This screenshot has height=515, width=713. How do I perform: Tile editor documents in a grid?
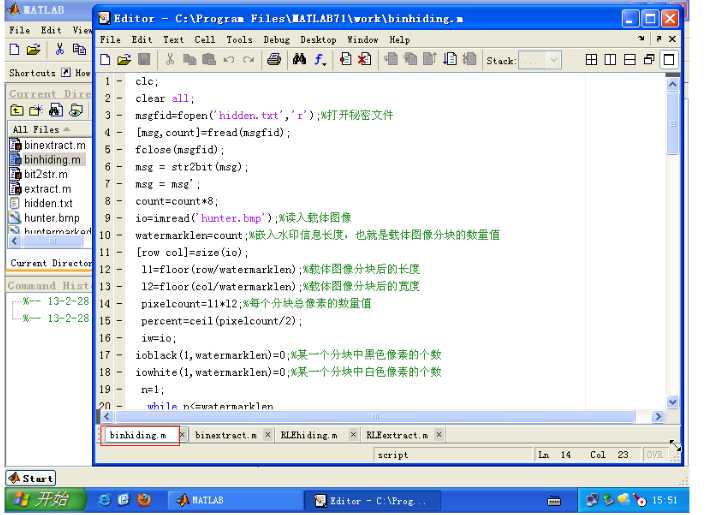(591, 60)
